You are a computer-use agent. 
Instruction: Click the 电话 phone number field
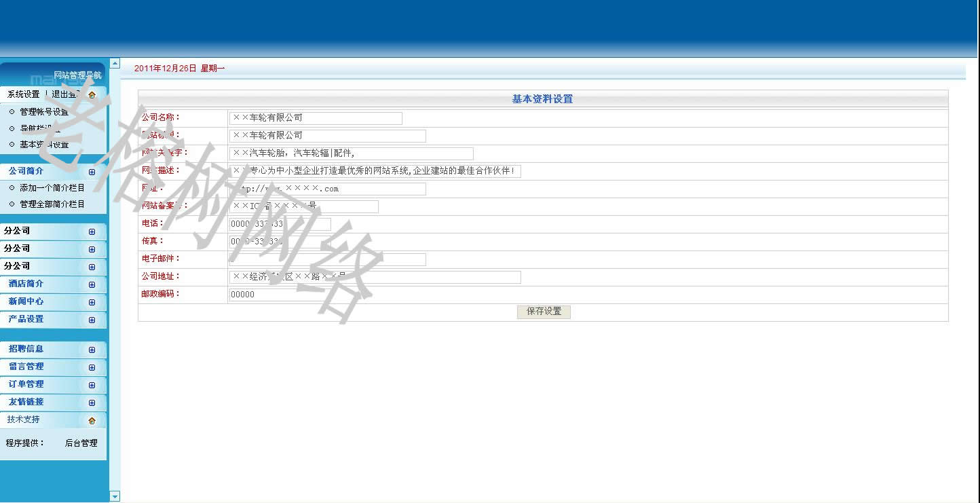[x=280, y=224]
